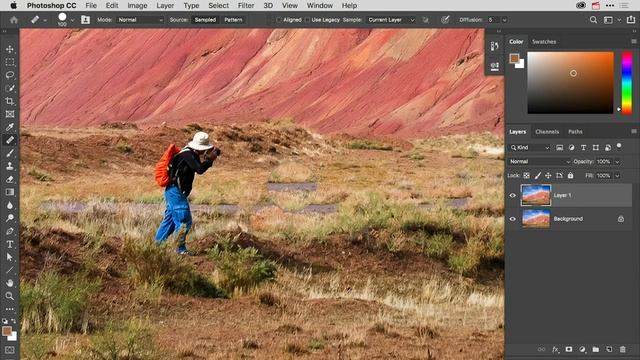Select the Move tool
This screenshot has width=640, height=360.
tap(10, 49)
